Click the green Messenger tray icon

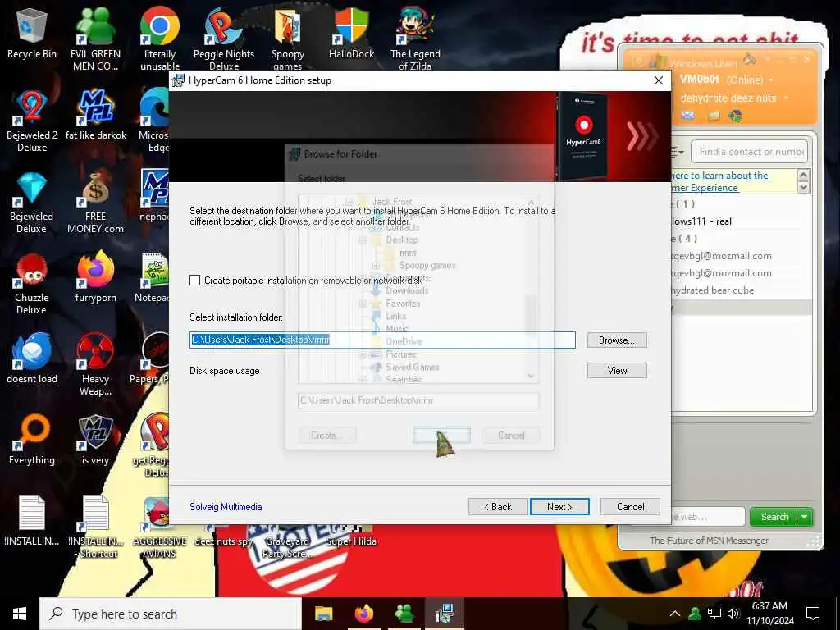point(695,614)
